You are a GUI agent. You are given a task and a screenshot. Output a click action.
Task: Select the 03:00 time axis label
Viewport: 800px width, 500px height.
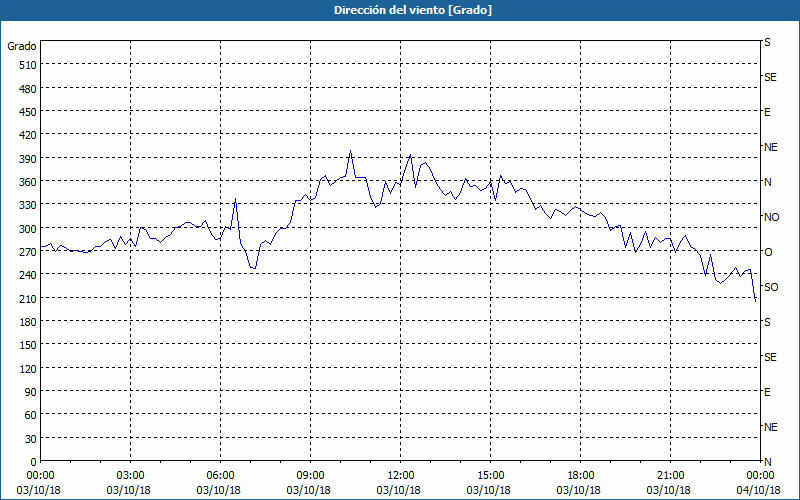point(131,476)
